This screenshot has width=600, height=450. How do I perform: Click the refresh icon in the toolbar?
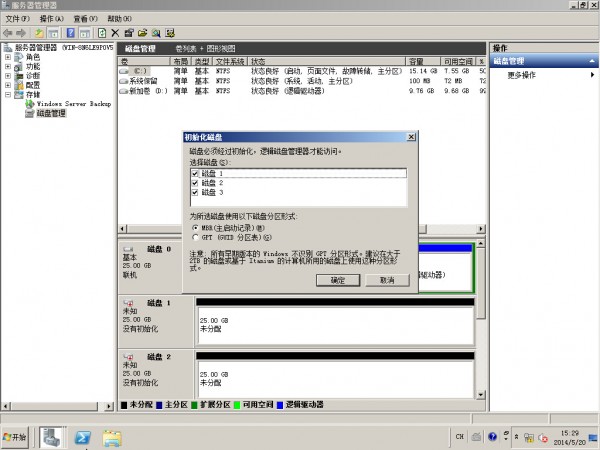tap(102, 33)
